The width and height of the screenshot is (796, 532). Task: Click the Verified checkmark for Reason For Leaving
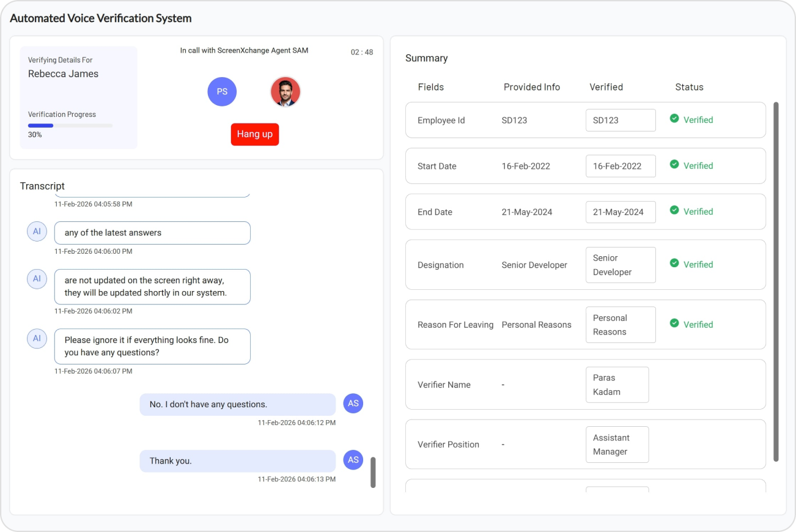(x=674, y=324)
